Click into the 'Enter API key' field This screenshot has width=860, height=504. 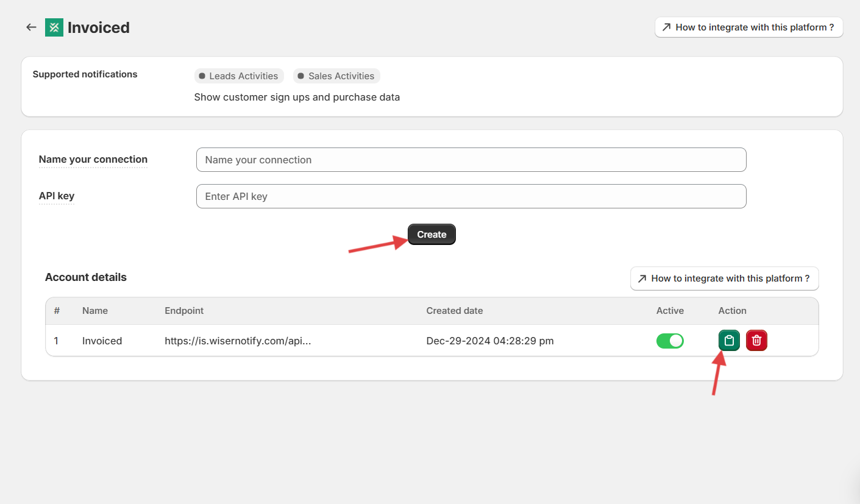tap(471, 196)
